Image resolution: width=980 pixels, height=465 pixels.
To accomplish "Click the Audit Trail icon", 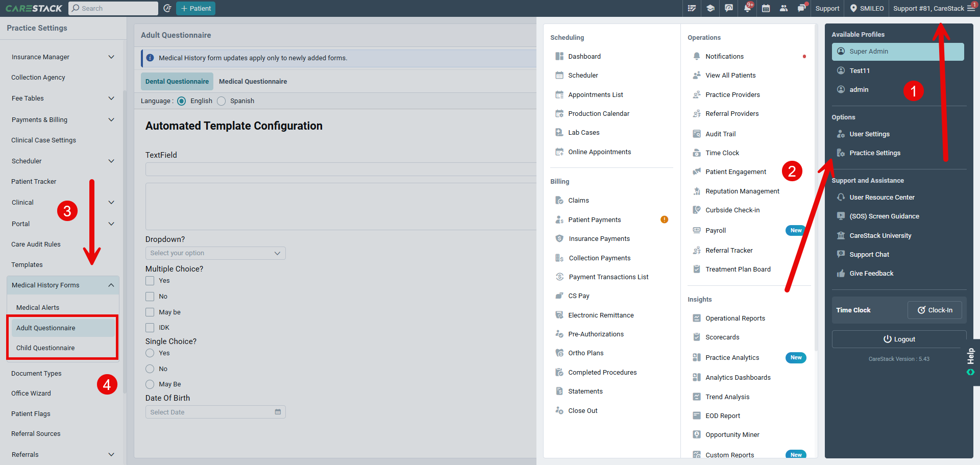I will tap(697, 134).
